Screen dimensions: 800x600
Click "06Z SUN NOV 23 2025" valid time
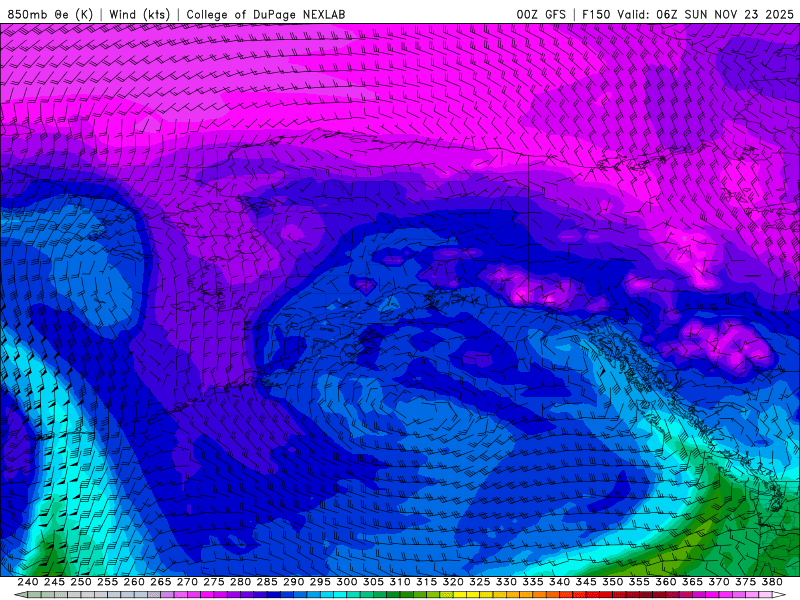pos(725,14)
